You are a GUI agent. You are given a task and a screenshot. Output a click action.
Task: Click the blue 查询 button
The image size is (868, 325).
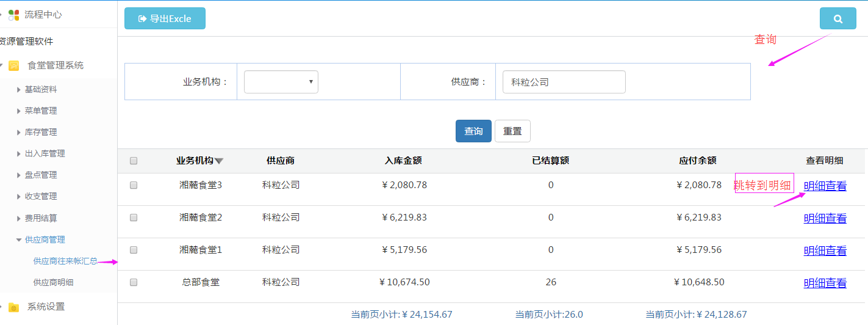(x=473, y=131)
